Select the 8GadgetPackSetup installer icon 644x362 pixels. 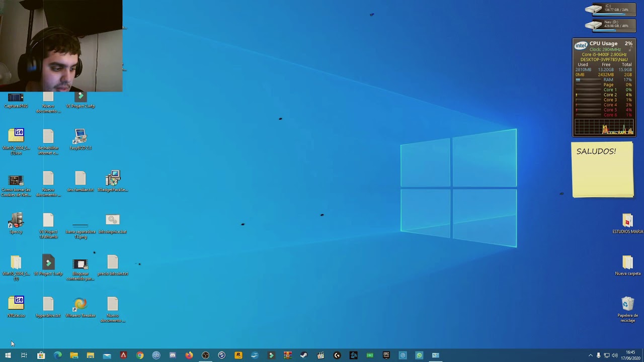113,182
